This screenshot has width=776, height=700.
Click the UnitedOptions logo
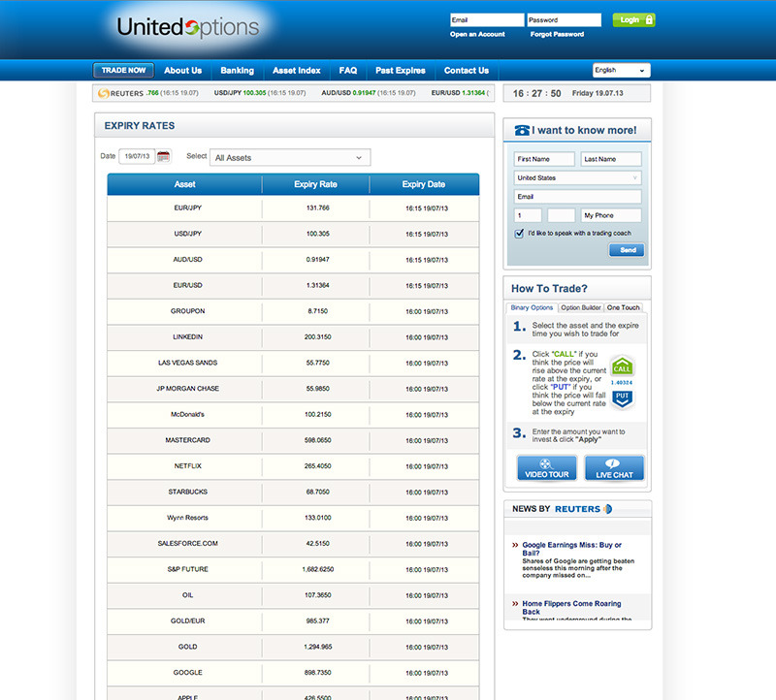187,27
